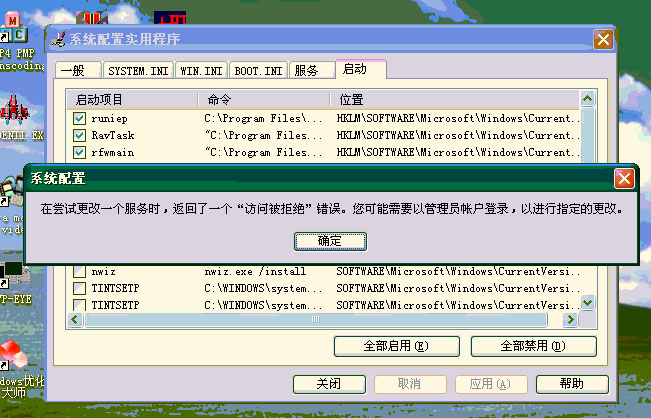Click horizontal scrollbar left arrow
Screen dimensions: 651x418
pyautogui.click(x=75, y=319)
